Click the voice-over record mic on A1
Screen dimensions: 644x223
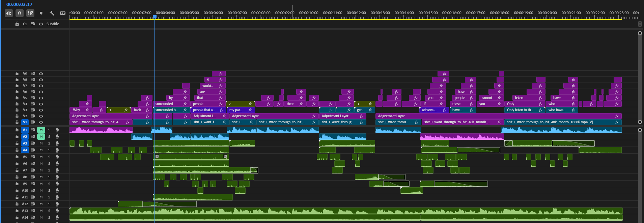click(57, 130)
